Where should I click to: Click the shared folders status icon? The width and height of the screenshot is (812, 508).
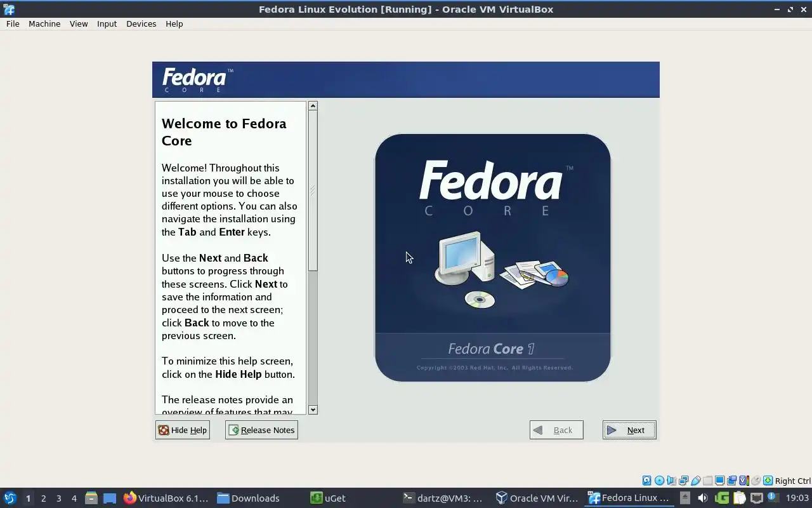708,481
